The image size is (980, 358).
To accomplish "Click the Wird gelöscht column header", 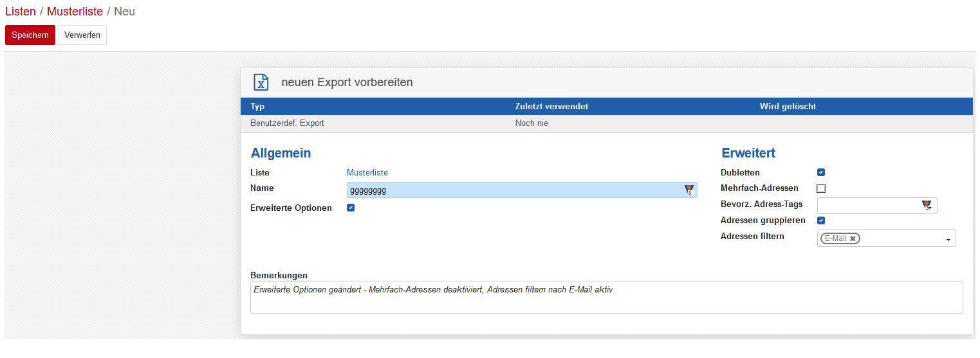I will click(788, 107).
